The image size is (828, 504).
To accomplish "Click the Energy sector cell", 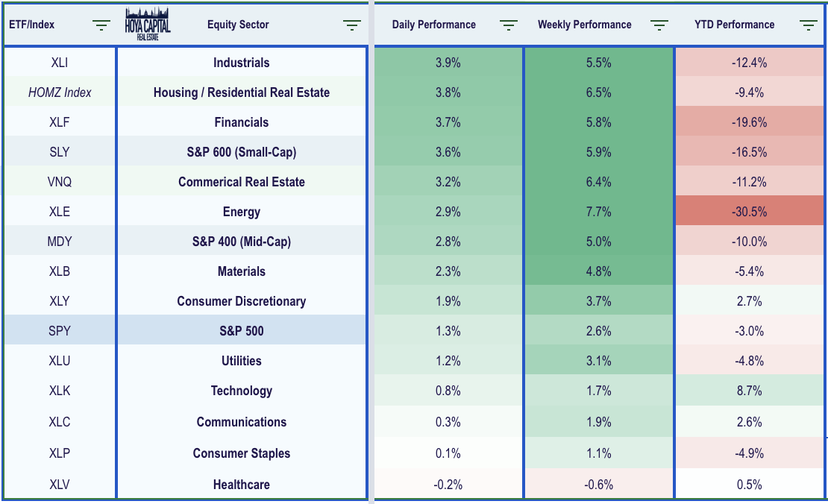I will pyautogui.click(x=241, y=212).
